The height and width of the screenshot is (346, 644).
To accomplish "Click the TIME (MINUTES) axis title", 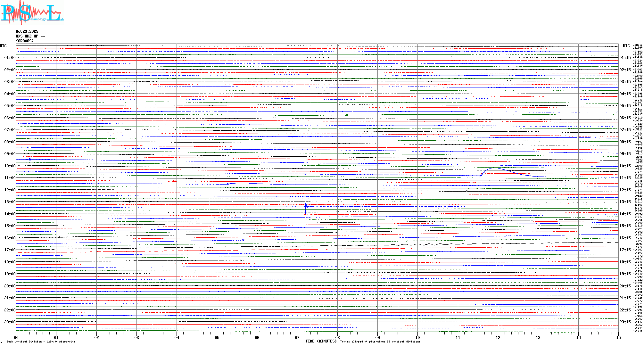I will (x=321, y=341).
